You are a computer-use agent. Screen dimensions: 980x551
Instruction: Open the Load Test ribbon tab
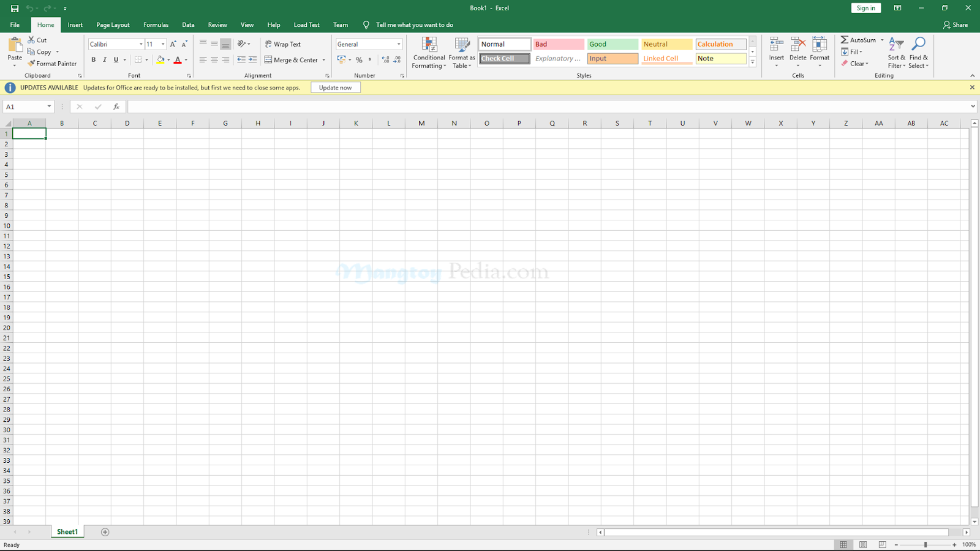tap(306, 24)
